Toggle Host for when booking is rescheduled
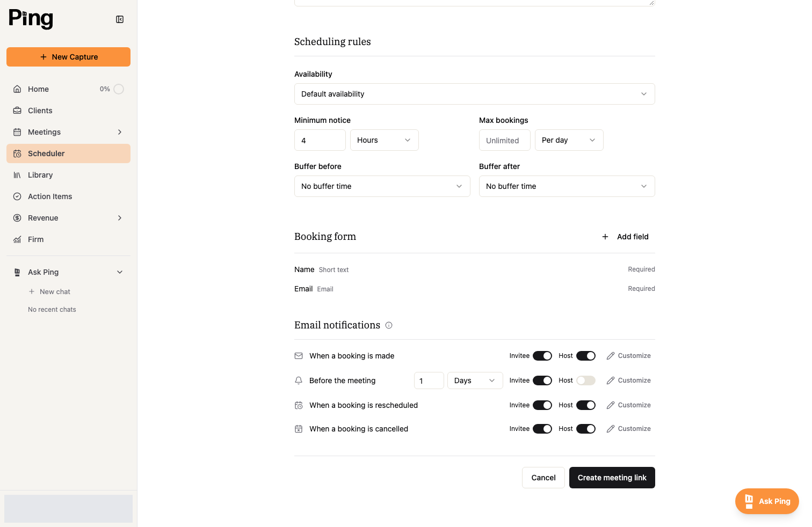 click(x=586, y=405)
